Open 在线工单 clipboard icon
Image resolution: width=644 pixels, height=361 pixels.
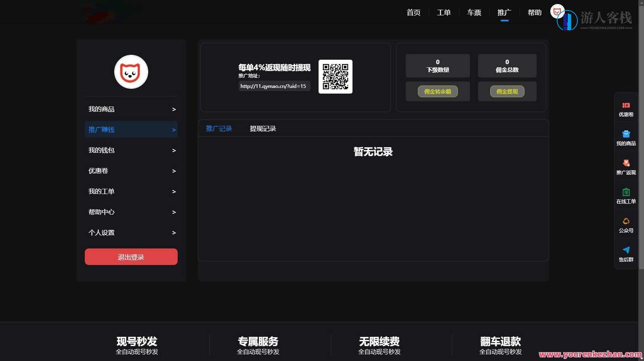tap(626, 192)
